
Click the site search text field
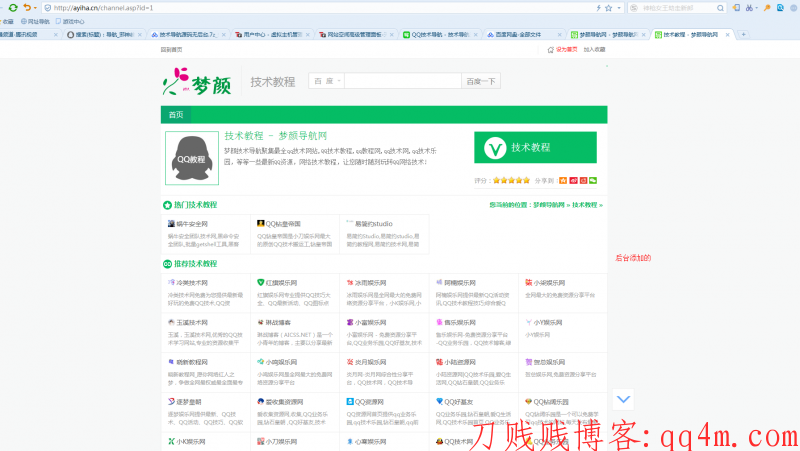coord(403,81)
